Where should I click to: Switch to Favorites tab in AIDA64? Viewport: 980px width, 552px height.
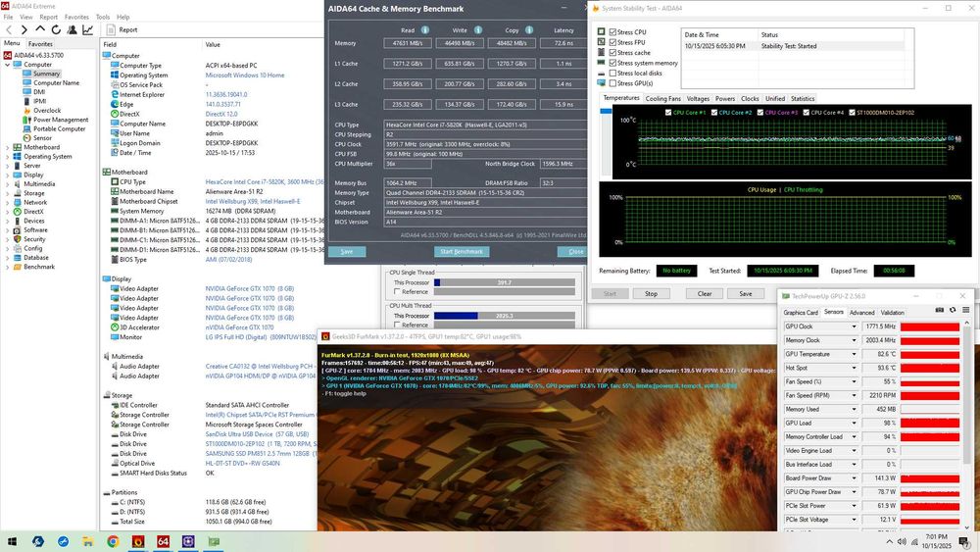coord(40,44)
